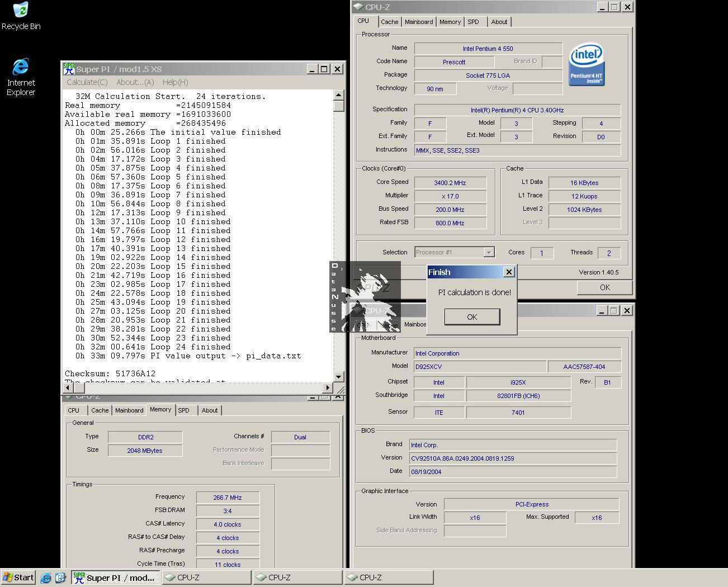Click the CAS# Latency value 4.0 clocks
The height and width of the screenshot is (587, 728).
(228, 524)
